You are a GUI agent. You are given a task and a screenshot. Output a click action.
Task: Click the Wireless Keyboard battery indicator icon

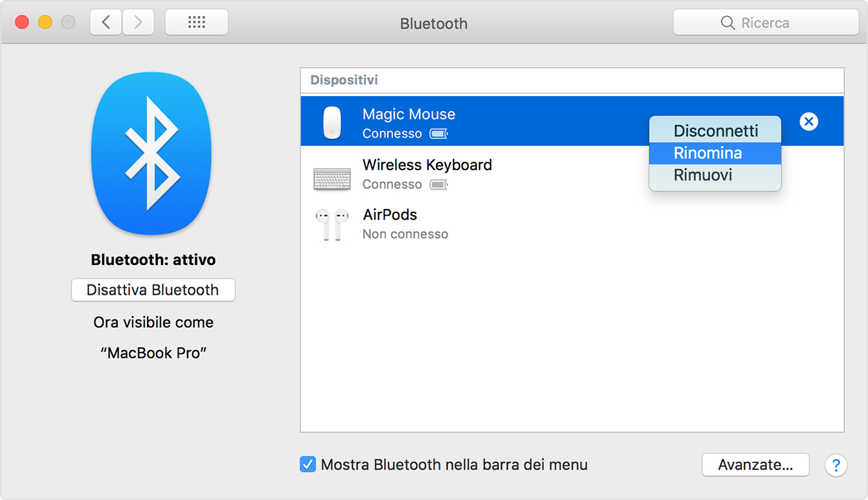pyautogui.click(x=439, y=184)
